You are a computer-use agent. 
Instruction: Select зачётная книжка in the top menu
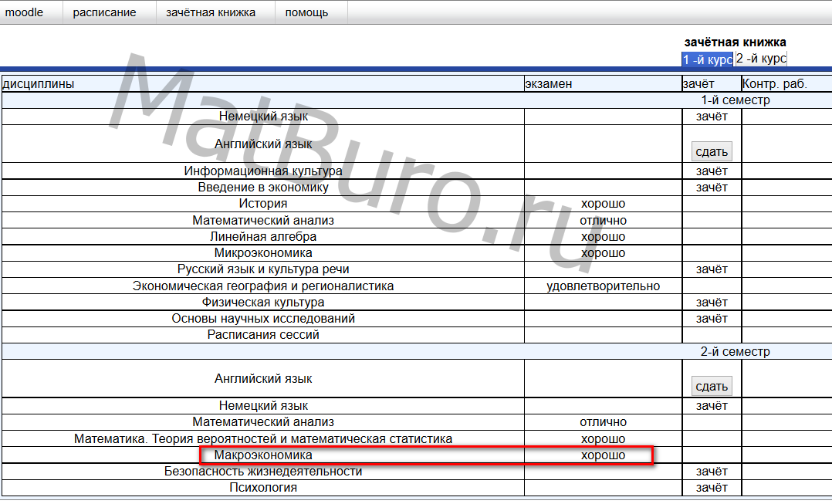[210, 12]
